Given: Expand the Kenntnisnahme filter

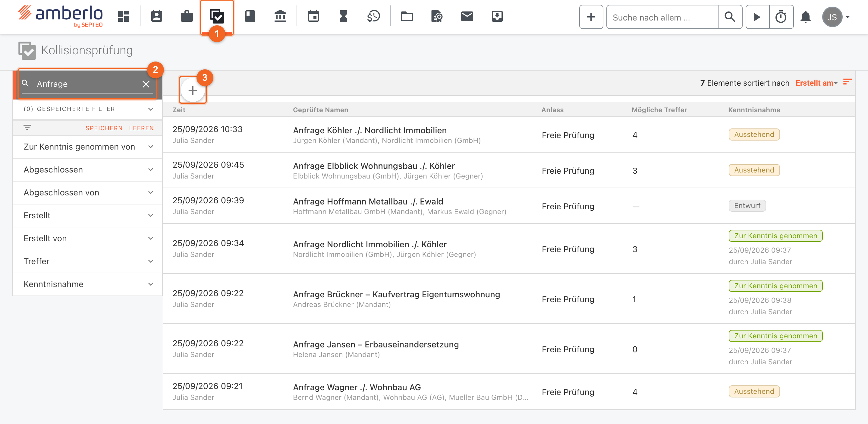Looking at the screenshot, I should [x=87, y=284].
